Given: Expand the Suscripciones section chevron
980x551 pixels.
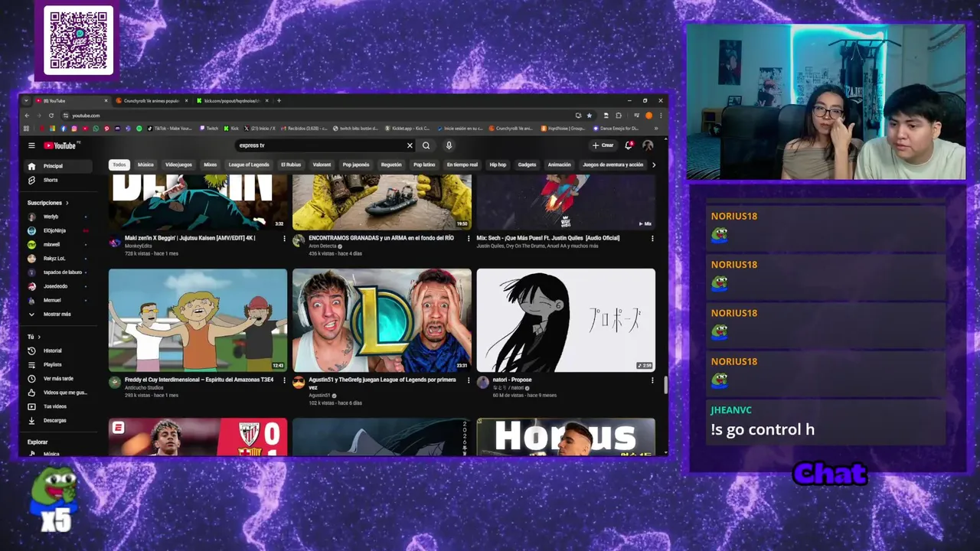Looking at the screenshot, I should tap(67, 203).
